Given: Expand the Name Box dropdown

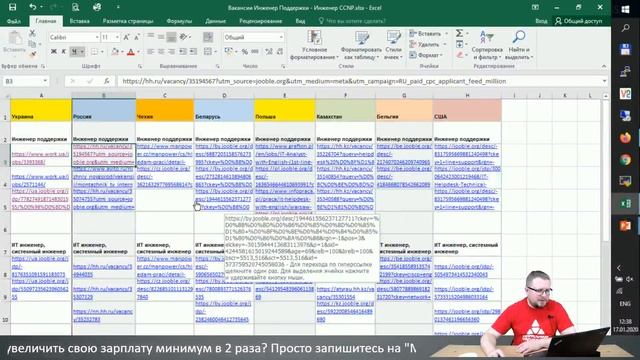Looking at the screenshot, I should tap(45, 81).
